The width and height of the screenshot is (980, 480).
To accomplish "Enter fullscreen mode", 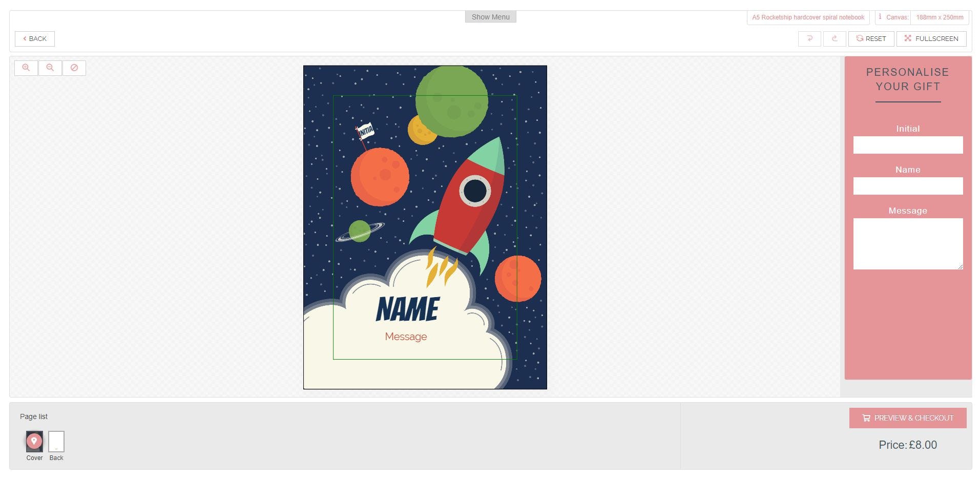I will click(x=931, y=39).
